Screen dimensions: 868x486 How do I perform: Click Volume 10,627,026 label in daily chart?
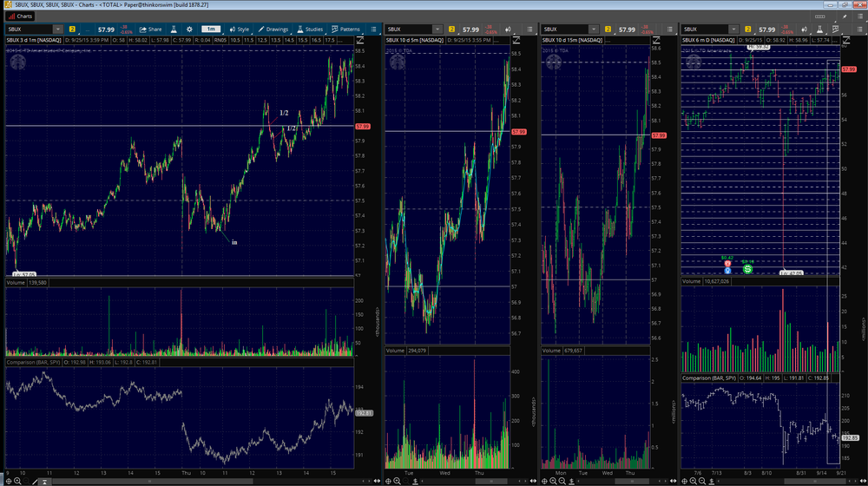[706, 281]
